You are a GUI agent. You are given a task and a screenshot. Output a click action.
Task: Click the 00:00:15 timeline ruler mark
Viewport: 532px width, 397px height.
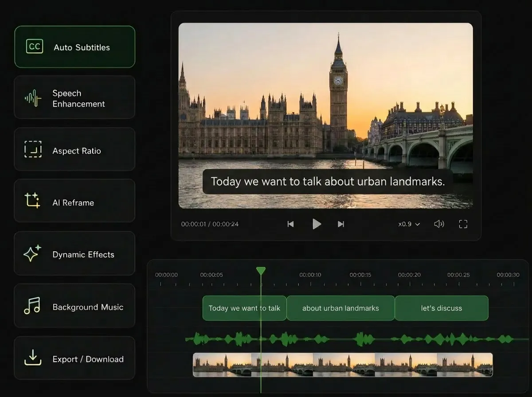pyautogui.click(x=360, y=275)
